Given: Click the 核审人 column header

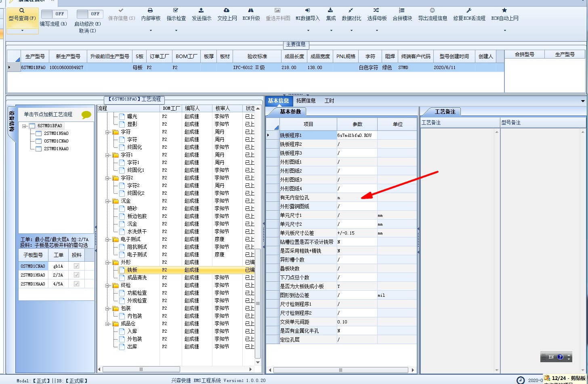Looking at the screenshot, I should coord(227,108).
